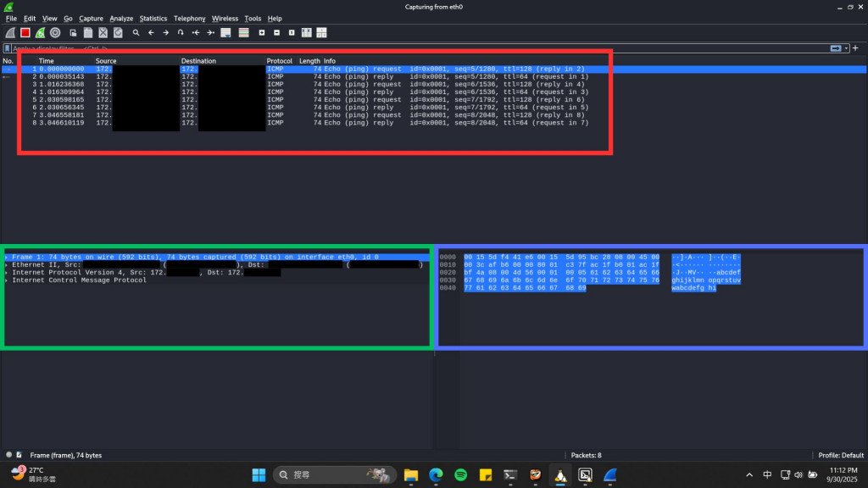
Task: Save the capture file from the toolbar
Action: click(88, 33)
